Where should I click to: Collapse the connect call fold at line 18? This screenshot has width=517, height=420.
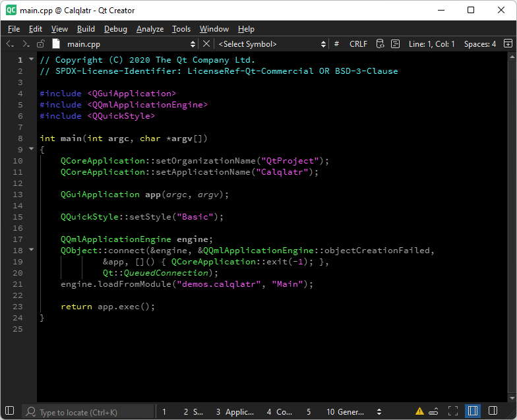click(x=32, y=249)
